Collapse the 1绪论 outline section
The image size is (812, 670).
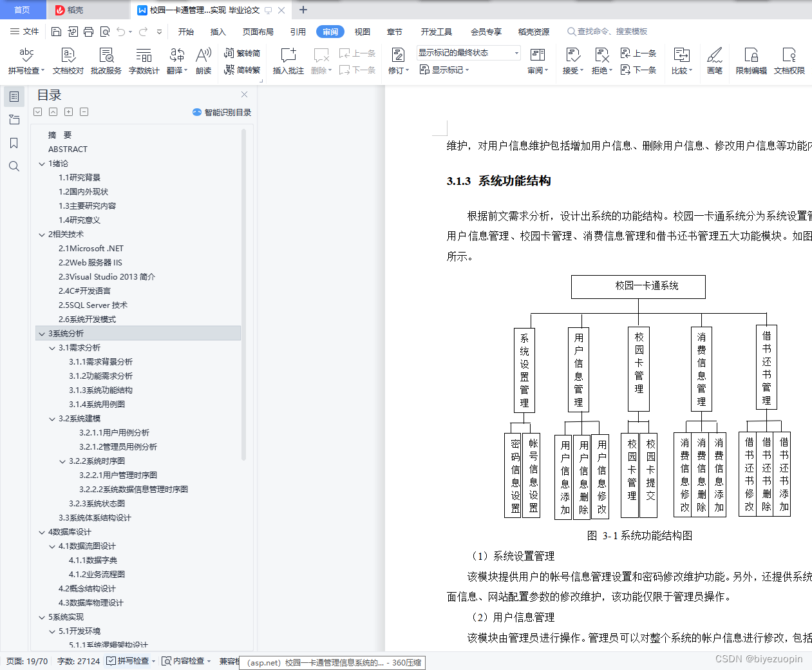pos(42,164)
